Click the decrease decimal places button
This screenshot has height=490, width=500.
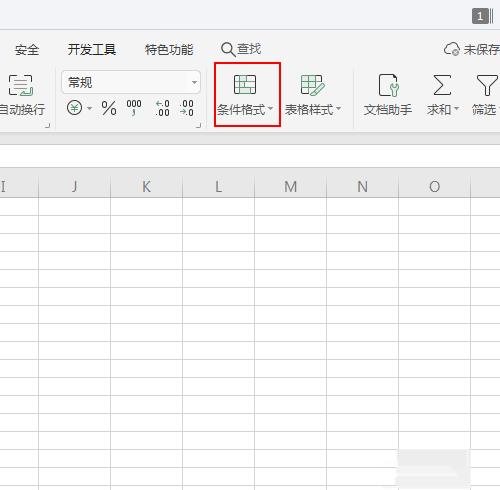pyautogui.click(x=187, y=108)
